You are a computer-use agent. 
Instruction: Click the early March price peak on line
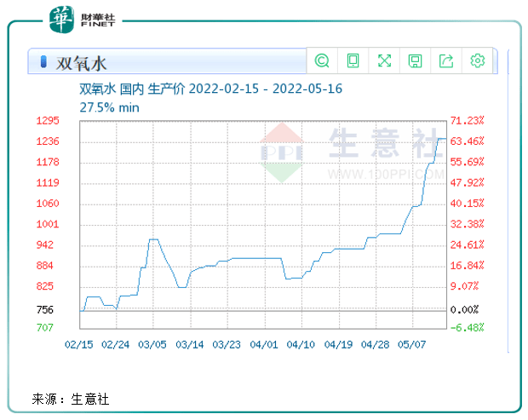click(153, 239)
